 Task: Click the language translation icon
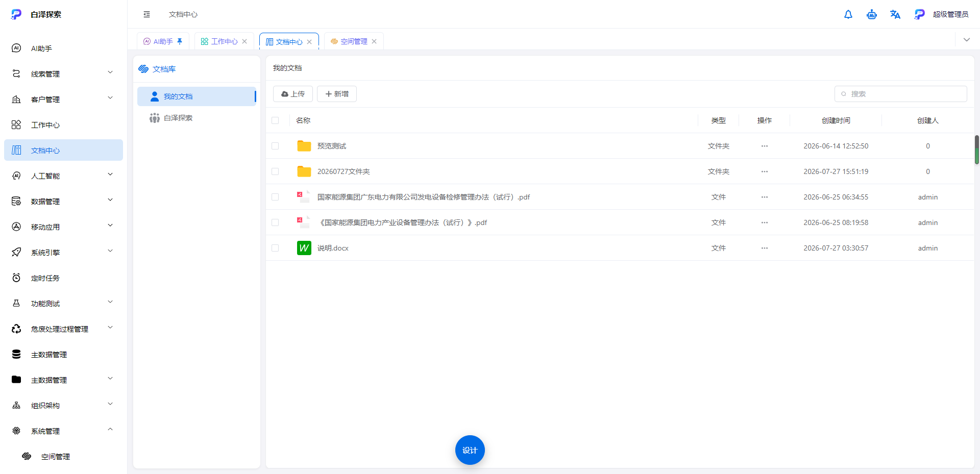click(895, 14)
